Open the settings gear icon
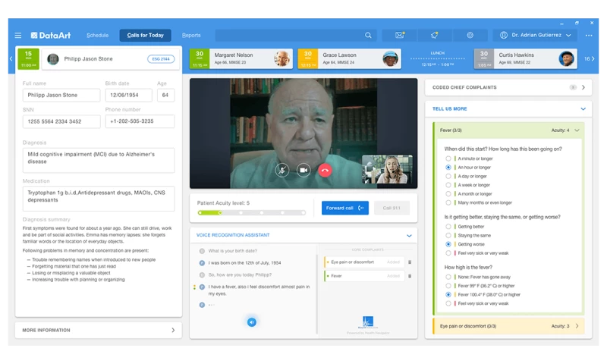This screenshot has height=364, width=607. pyautogui.click(x=470, y=36)
